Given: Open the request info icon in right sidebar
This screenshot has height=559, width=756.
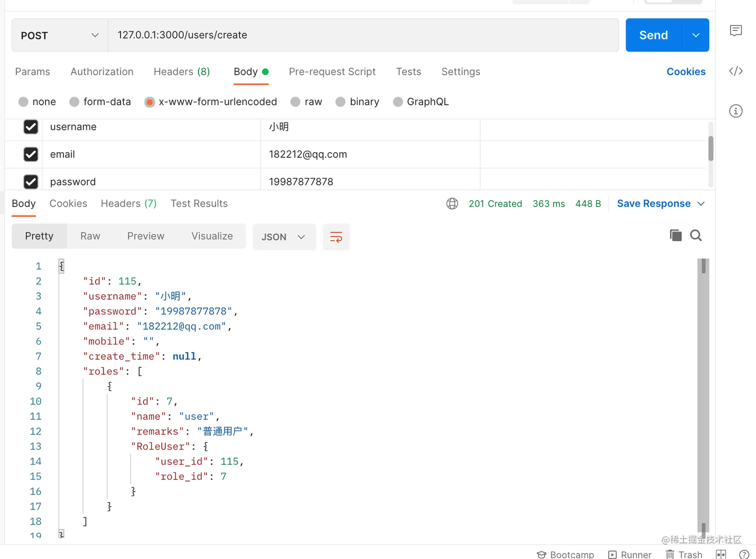Looking at the screenshot, I should pos(735,111).
